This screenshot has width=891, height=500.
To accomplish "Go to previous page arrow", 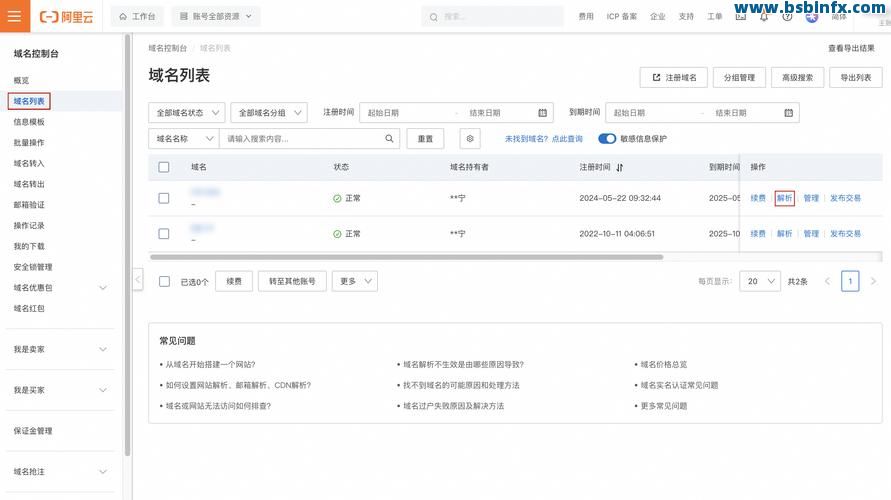I will pyautogui.click(x=827, y=281).
